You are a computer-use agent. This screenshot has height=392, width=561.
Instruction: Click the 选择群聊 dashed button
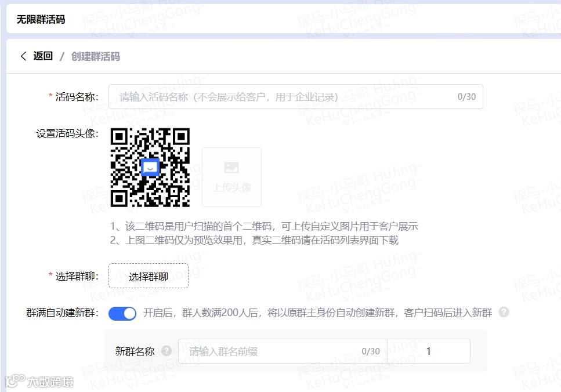pyautogui.click(x=149, y=276)
